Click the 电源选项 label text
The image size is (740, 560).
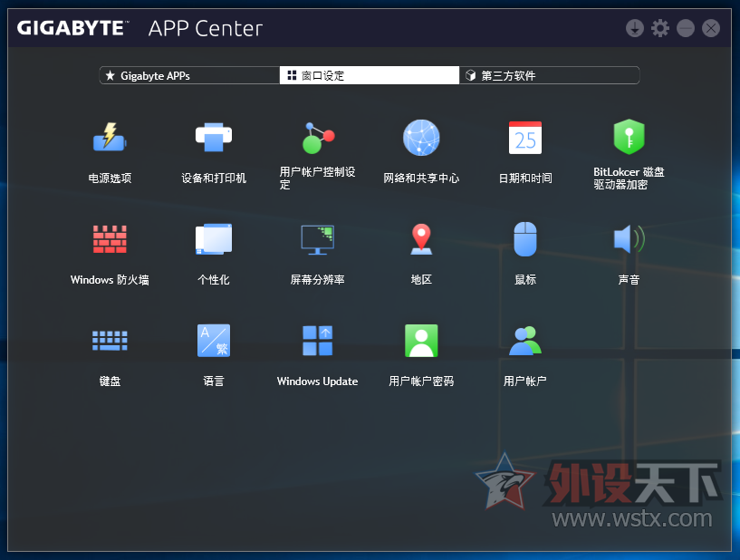(x=110, y=179)
